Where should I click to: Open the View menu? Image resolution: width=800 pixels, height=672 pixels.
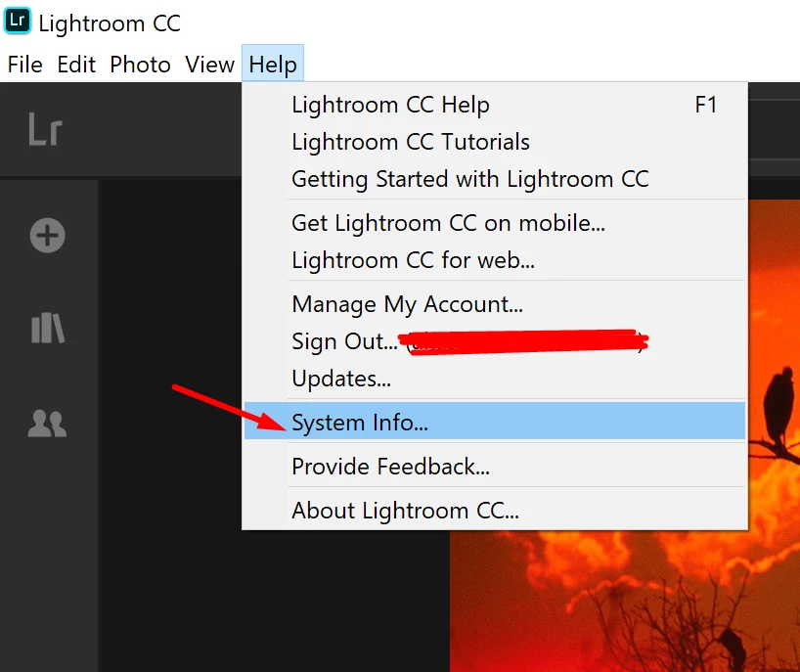209,65
